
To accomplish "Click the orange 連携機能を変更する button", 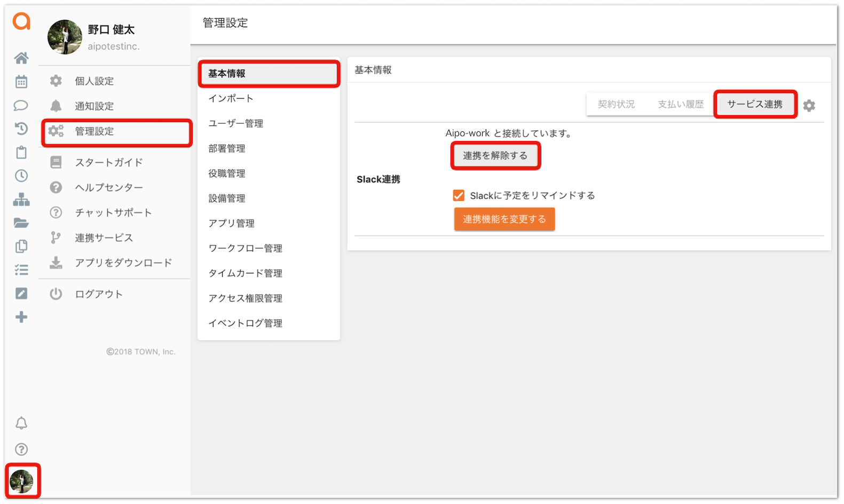I will point(504,219).
